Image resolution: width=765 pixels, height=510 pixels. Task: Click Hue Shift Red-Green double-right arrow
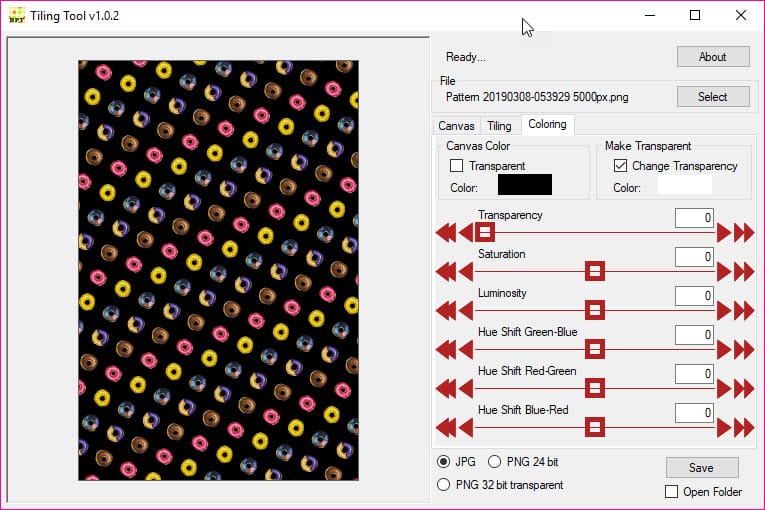click(744, 389)
